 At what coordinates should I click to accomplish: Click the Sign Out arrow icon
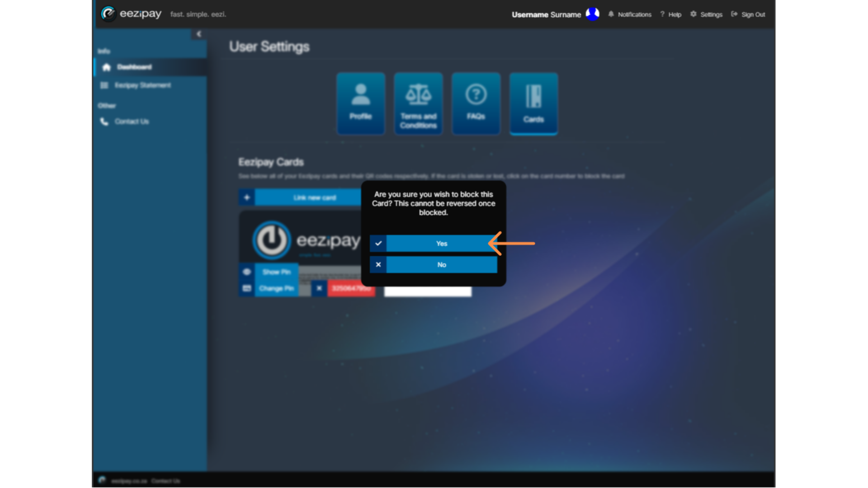(x=734, y=14)
